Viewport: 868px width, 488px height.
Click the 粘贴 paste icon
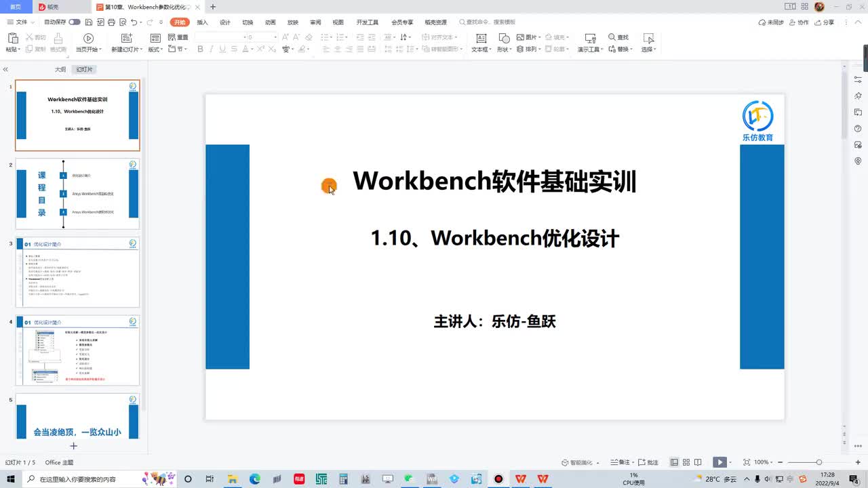12,39
